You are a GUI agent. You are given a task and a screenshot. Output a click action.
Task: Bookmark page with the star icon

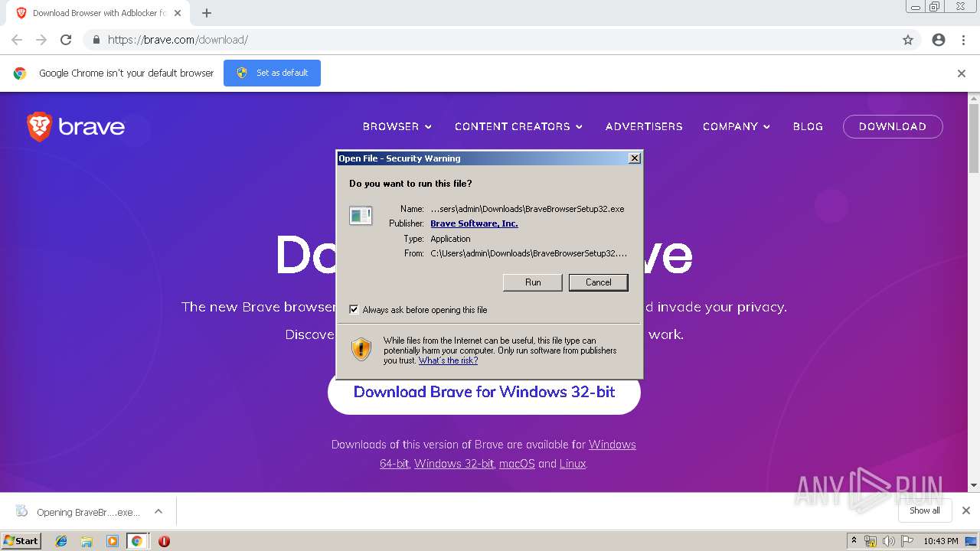pos(908,40)
